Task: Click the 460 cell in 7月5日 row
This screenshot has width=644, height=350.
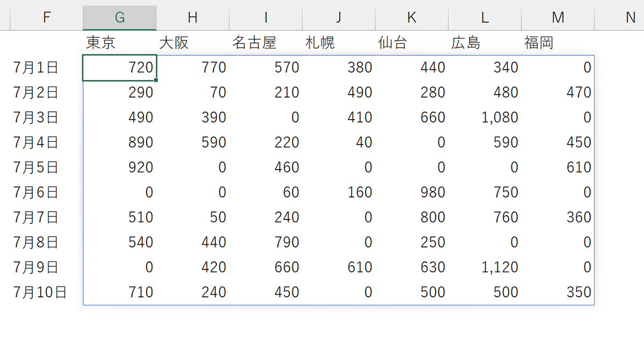Action: [266, 167]
